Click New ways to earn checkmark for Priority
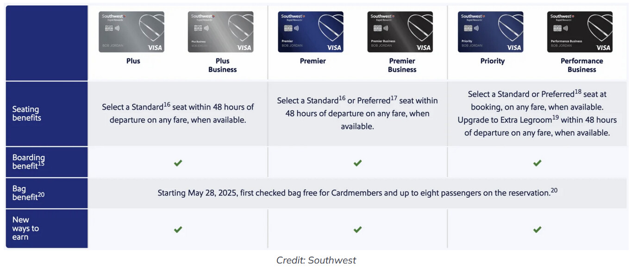Image resolution: width=644 pixels, height=276 pixels. [537, 229]
